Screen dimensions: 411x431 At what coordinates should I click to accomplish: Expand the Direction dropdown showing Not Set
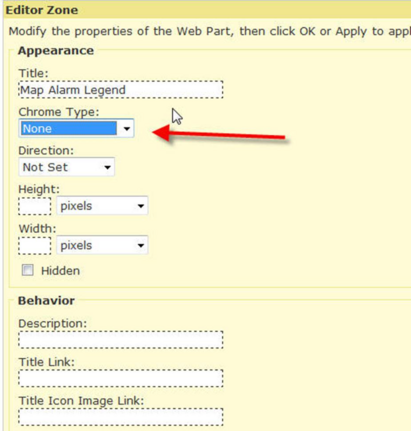click(67, 167)
